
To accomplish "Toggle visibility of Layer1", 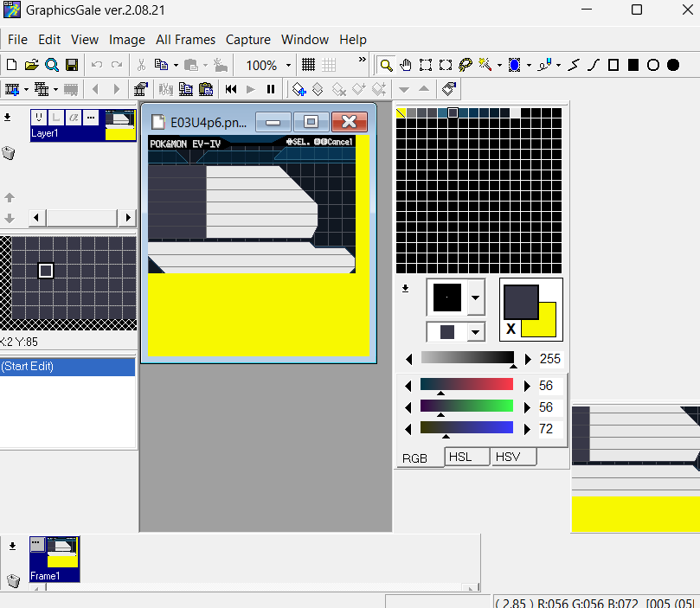I will point(40,118).
